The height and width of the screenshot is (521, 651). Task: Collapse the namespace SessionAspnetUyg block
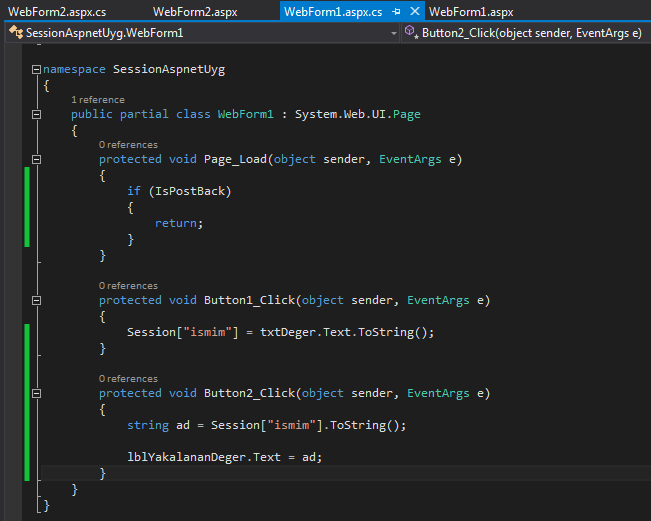coord(37,69)
